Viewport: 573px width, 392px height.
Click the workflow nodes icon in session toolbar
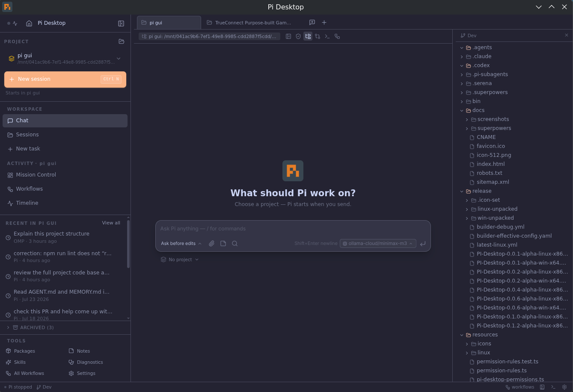click(x=337, y=36)
